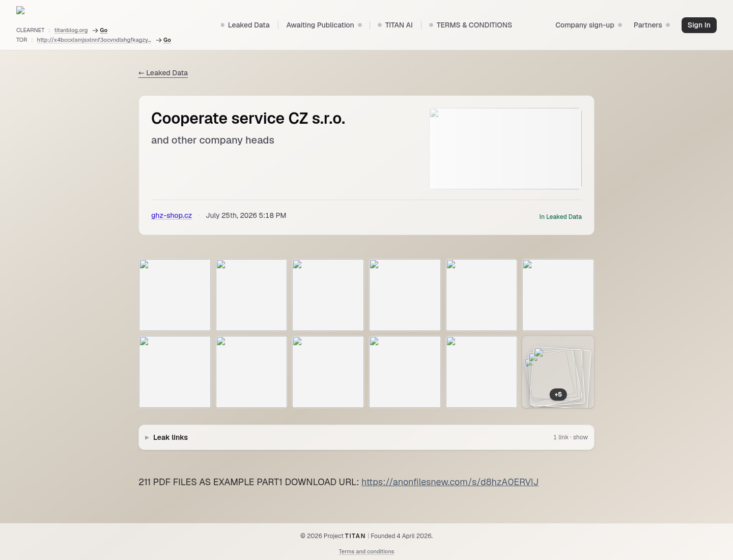Open the titanblog.org clearnet link
The width and height of the screenshot is (733, 560).
pyautogui.click(x=71, y=30)
